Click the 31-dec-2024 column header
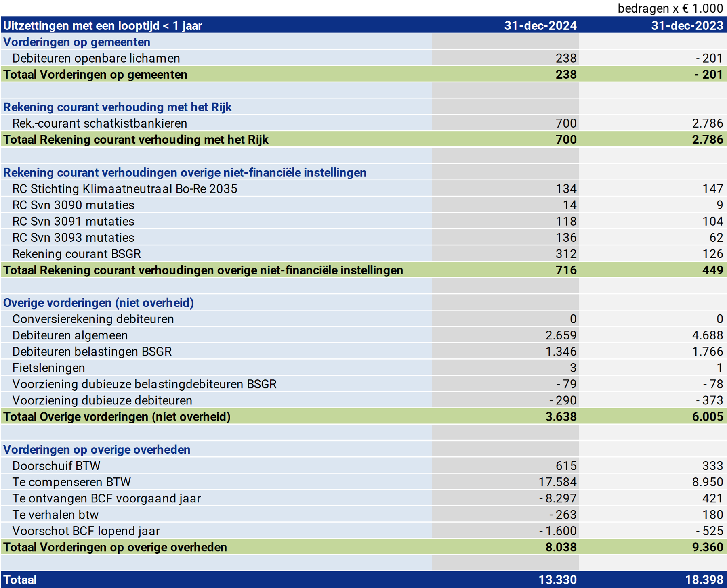The image size is (727, 588). pos(540,25)
